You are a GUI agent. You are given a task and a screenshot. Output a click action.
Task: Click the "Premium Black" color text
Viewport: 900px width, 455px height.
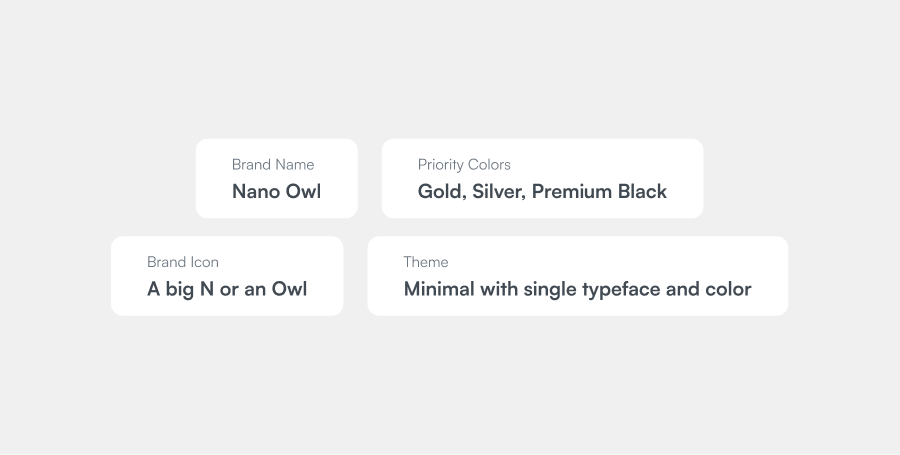click(x=599, y=191)
